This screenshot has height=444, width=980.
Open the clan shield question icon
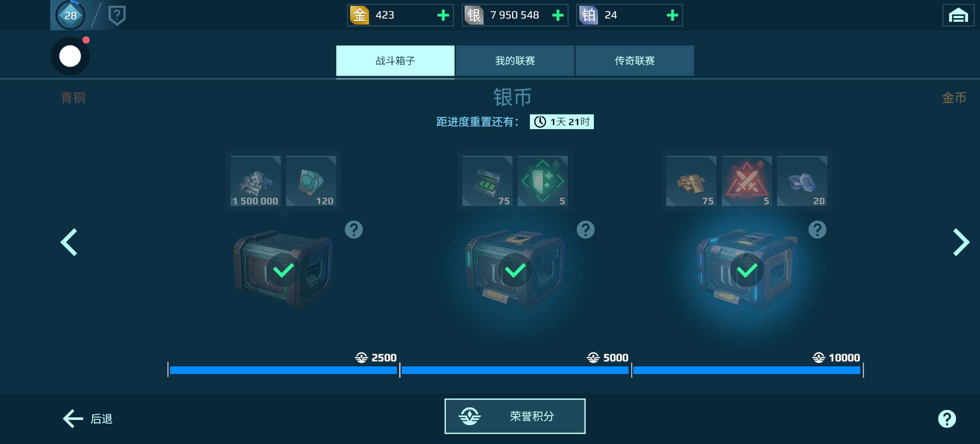(x=117, y=16)
